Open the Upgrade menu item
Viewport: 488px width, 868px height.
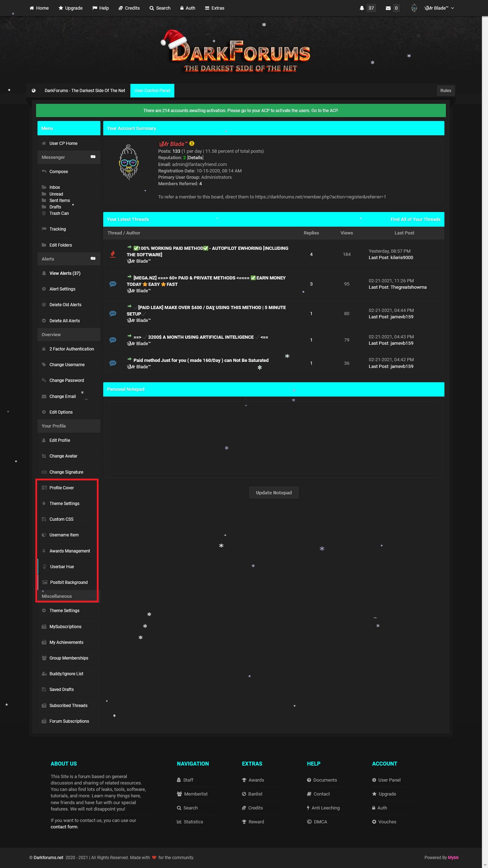(x=71, y=8)
